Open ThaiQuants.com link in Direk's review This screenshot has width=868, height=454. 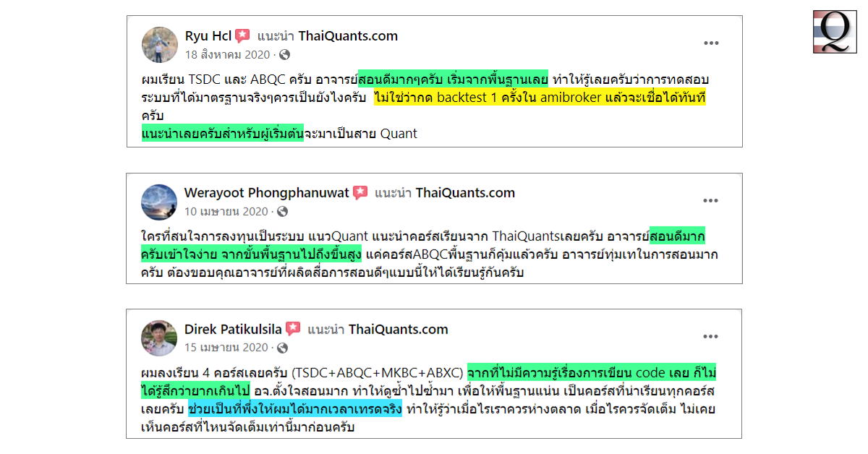(399, 329)
